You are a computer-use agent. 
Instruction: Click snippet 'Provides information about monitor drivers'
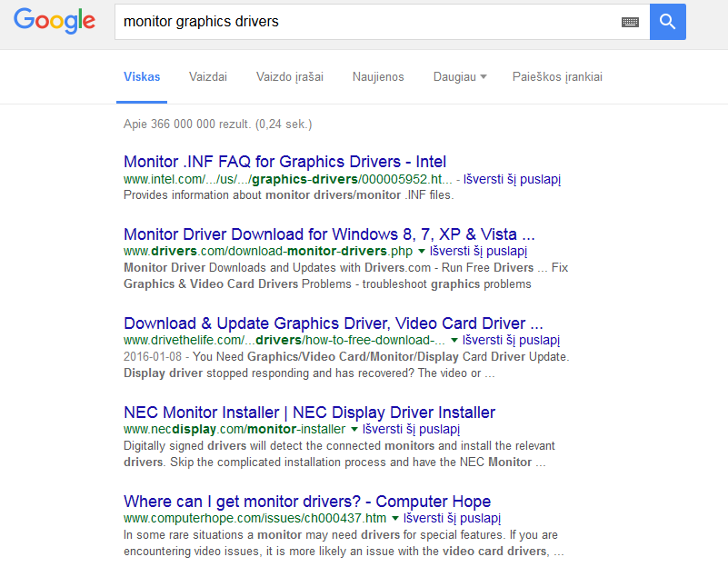(x=288, y=195)
